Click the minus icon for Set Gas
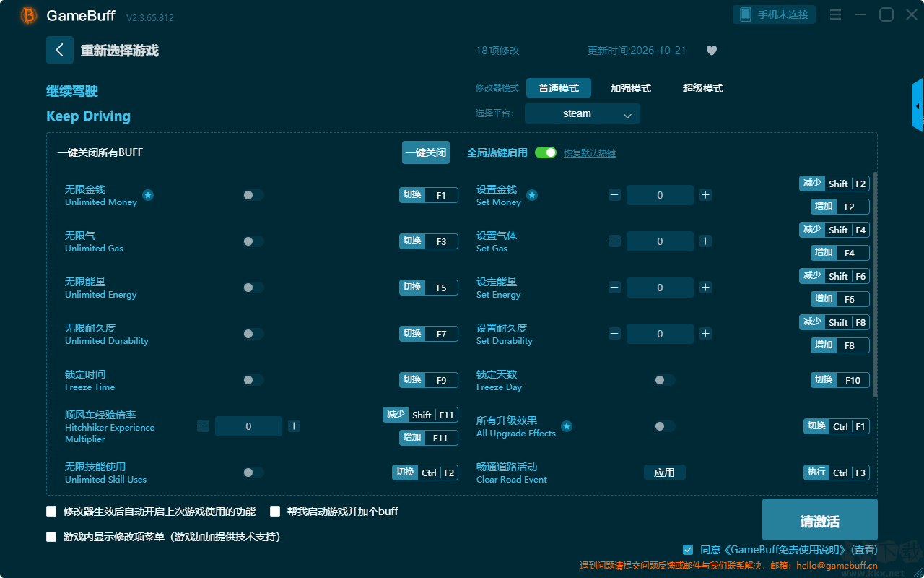Screen dimensions: 924x578 click(x=614, y=241)
